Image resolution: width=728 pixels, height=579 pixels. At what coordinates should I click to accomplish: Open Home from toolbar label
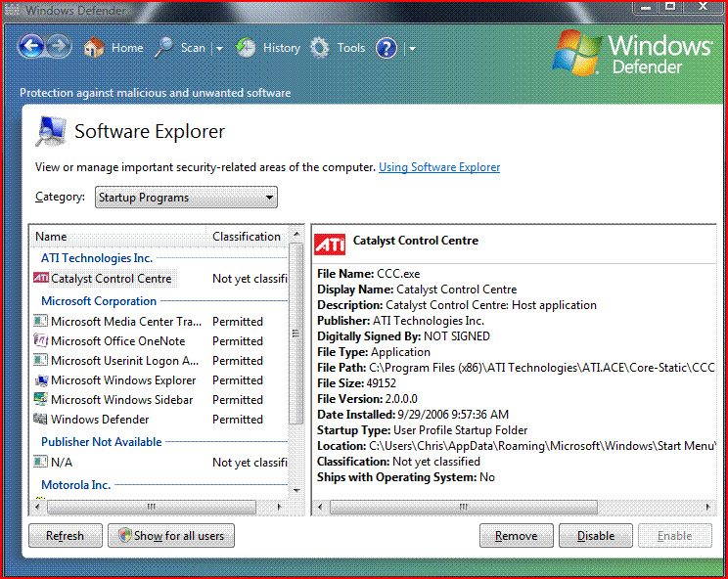(x=127, y=48)
